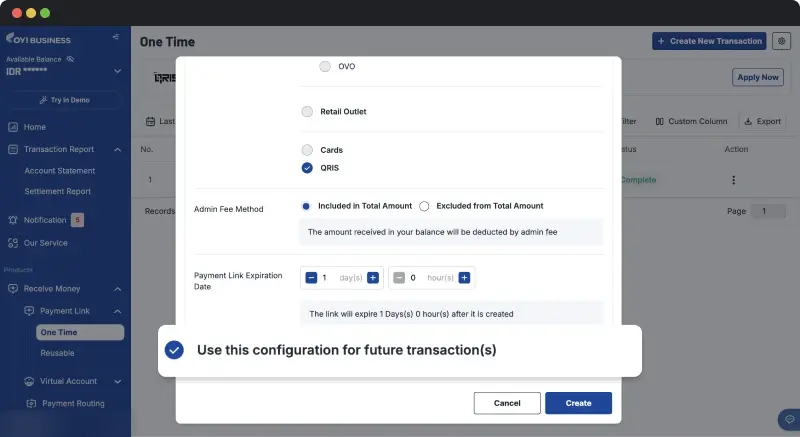Click the Payment Link icon
The height and width of the screenshot is (437, 800).
[29, 311]
